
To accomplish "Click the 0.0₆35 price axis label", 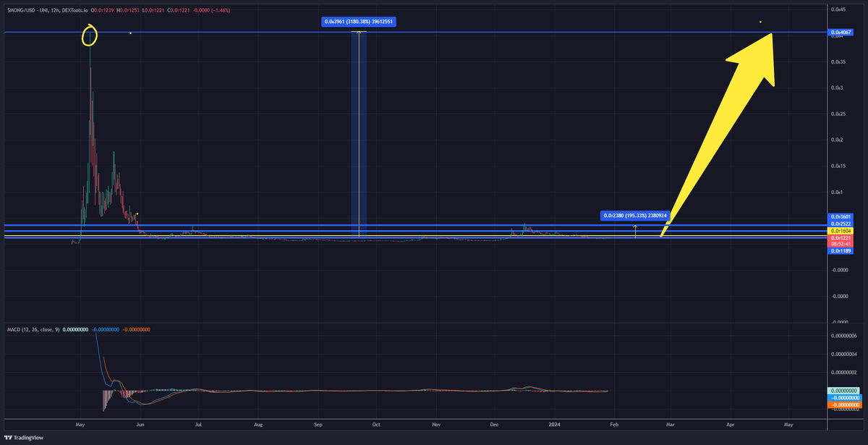I will click(838, 62).
